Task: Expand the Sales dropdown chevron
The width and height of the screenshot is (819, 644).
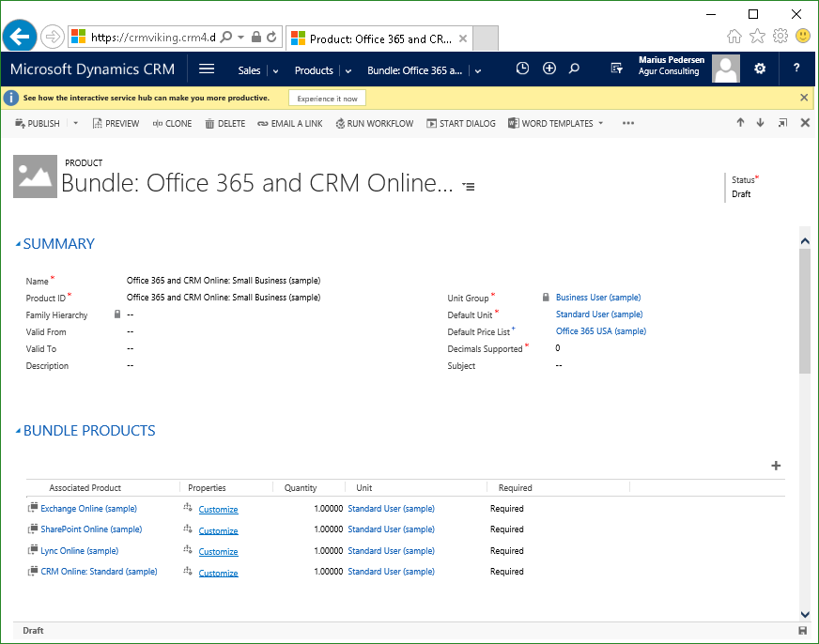Action: point(276,71)
